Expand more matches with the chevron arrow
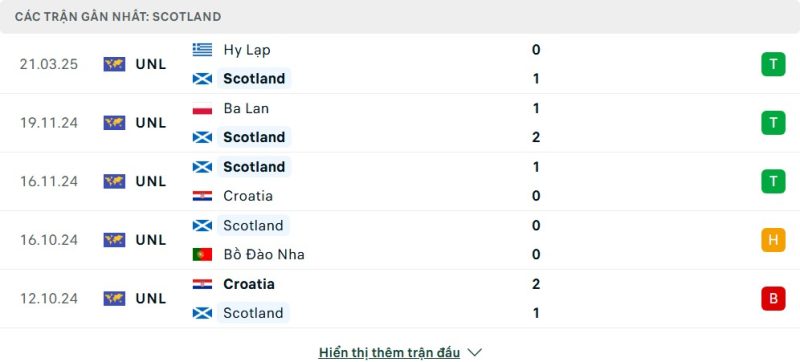 click(474, 352)
